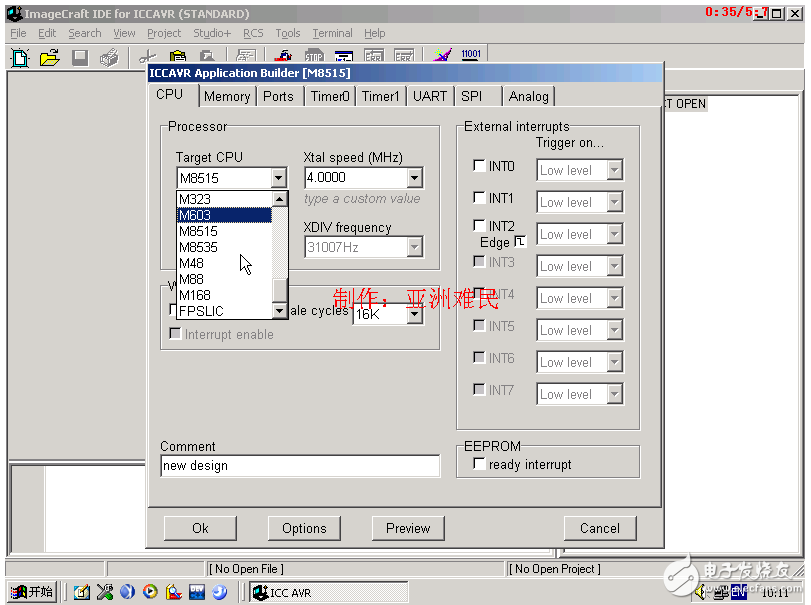The height and width of the screenshot is (605, 811).
Task: Click the Stop build toolbar icon
Action: tap(314, 58)
